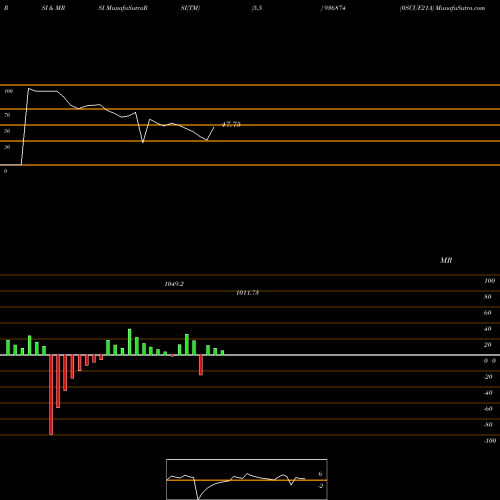Click the RSI axis label 50

7,131
